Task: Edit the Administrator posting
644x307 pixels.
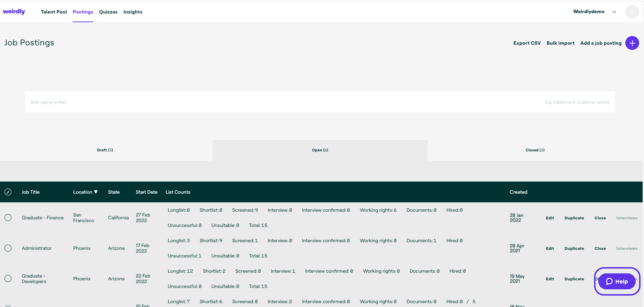Action: pyautogui.click(x=550, y=248)
